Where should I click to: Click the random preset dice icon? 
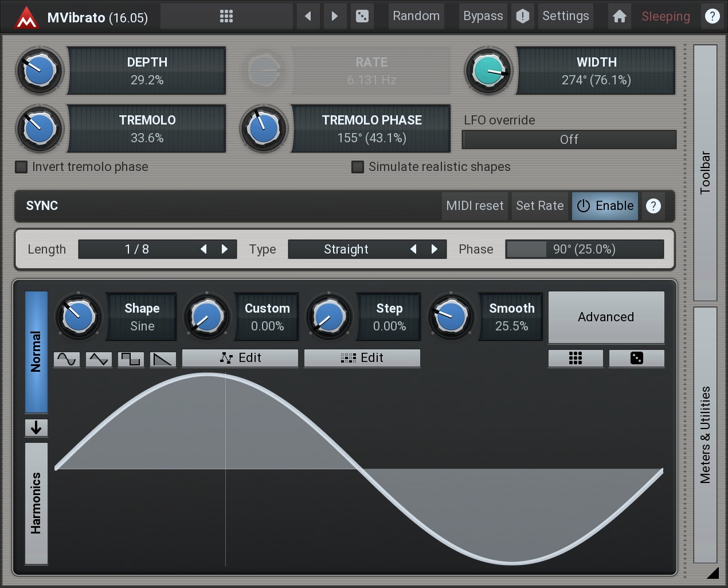tap(362, 16)
